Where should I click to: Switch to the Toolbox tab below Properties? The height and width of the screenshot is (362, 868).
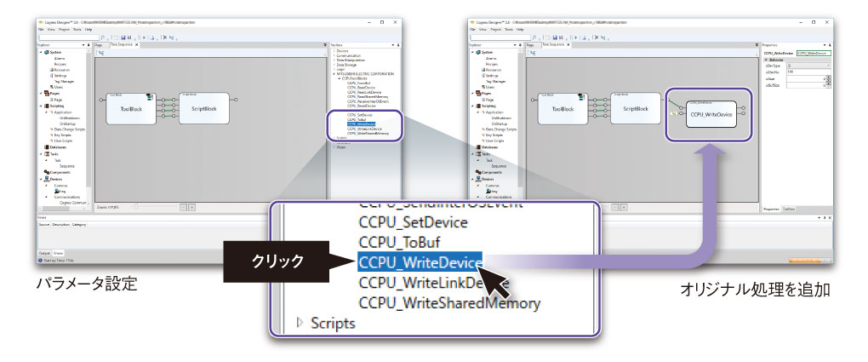[x=789, y=208]
